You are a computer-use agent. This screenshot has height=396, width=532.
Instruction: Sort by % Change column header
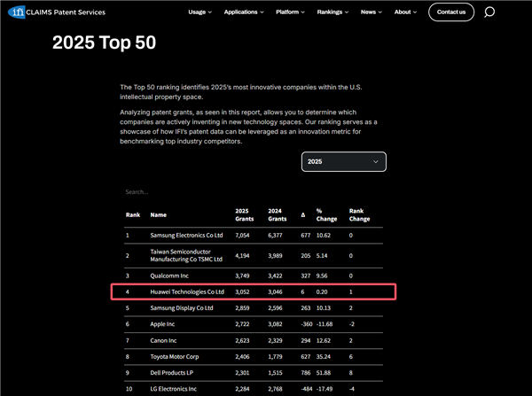coord(326,214)
